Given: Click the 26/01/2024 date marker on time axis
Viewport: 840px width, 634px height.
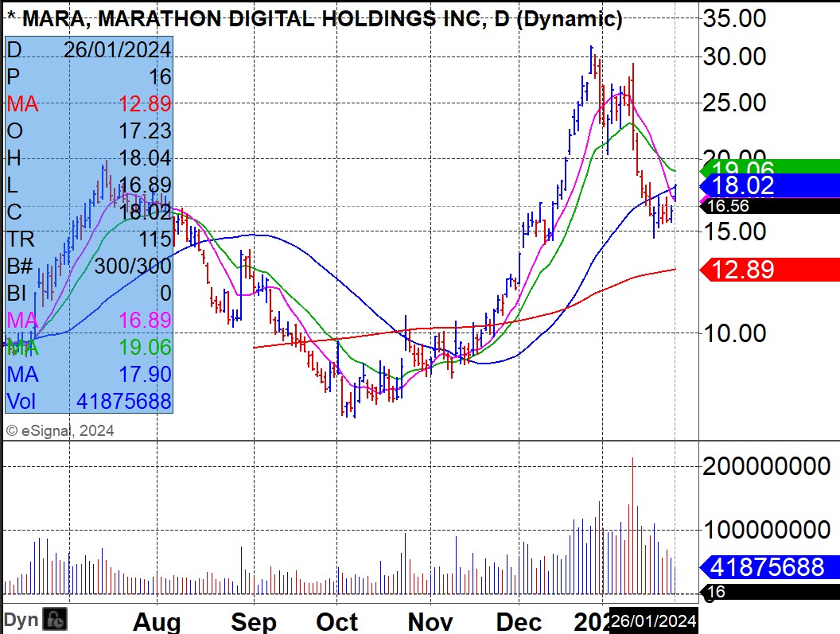Looking at the screenshot, I should 653,620.
